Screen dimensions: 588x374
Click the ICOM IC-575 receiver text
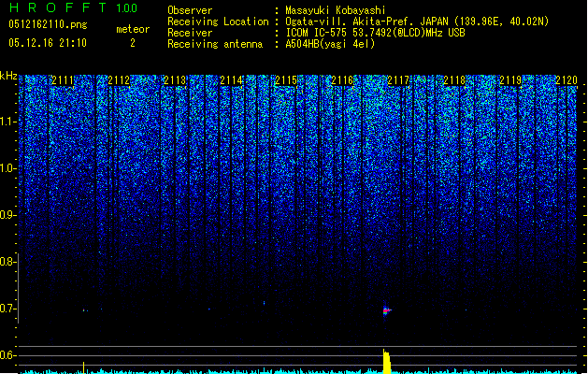pyautogui.click(x=376, y=33)
